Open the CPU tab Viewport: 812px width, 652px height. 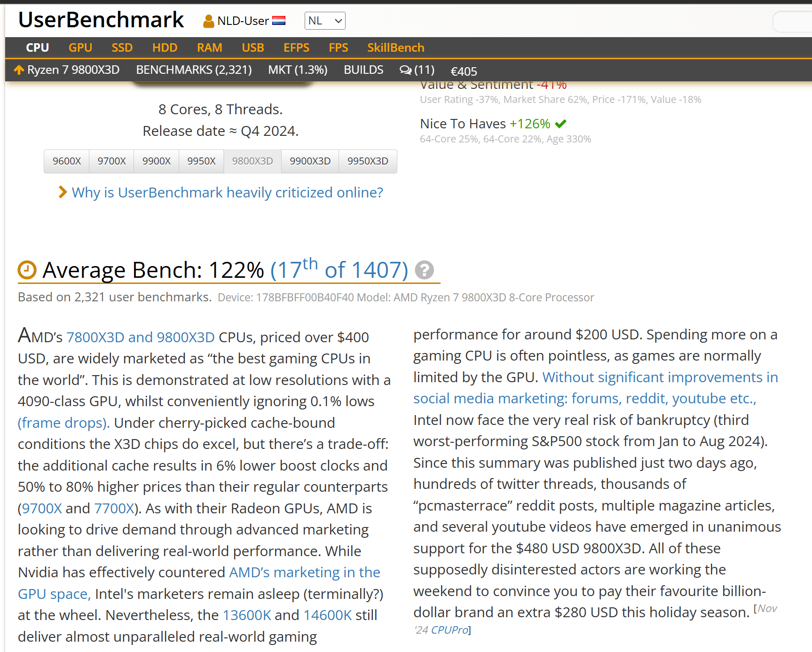coord(37,47)
